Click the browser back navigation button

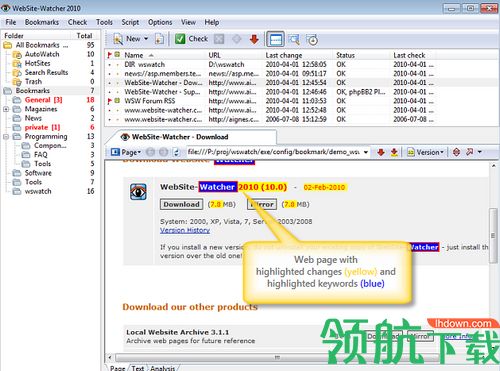click(151, 152)
